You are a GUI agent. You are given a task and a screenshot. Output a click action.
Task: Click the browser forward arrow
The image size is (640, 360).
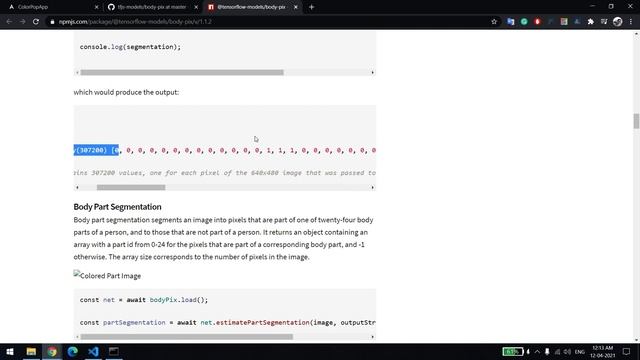click(22, 22)
